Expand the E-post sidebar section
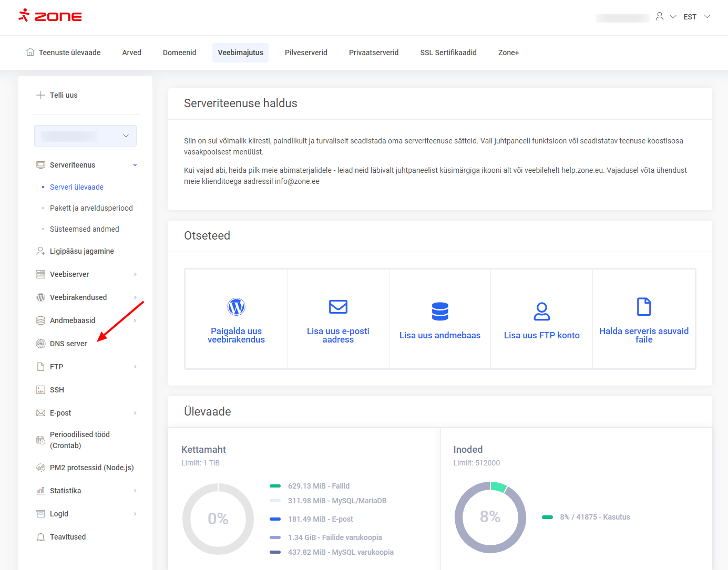 [x=135, y=413]
